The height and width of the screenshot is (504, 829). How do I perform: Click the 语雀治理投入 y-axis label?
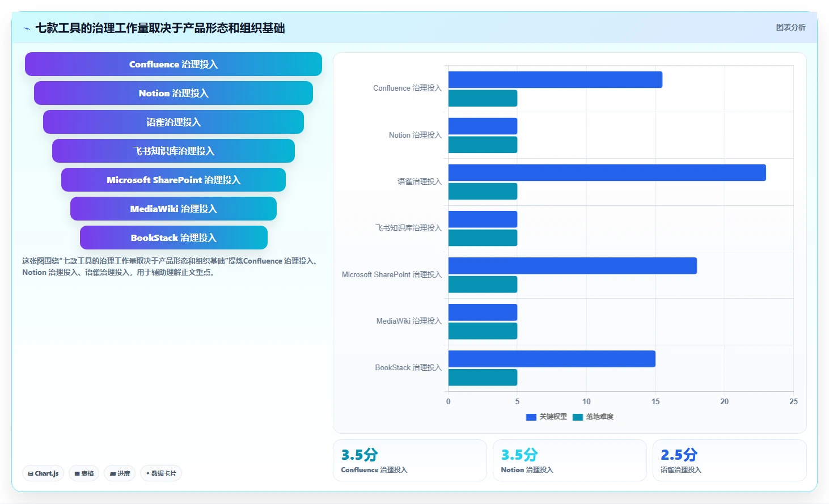(420, 181)
